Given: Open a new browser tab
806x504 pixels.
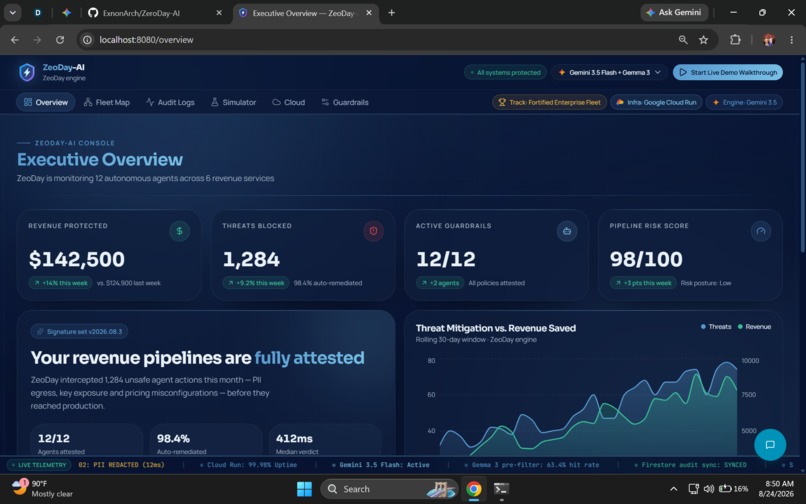Looking at the screenshot, I should (391, 13).
